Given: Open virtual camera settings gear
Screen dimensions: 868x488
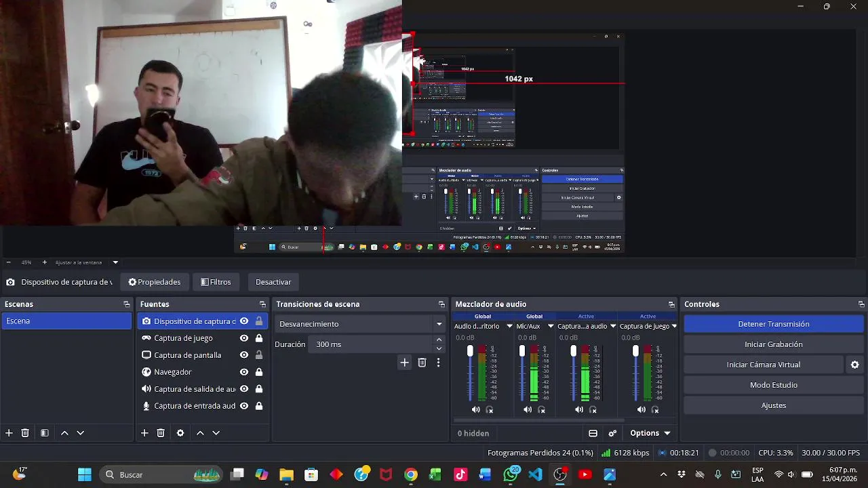Looking at the screenshot, I should click(855, 365).
